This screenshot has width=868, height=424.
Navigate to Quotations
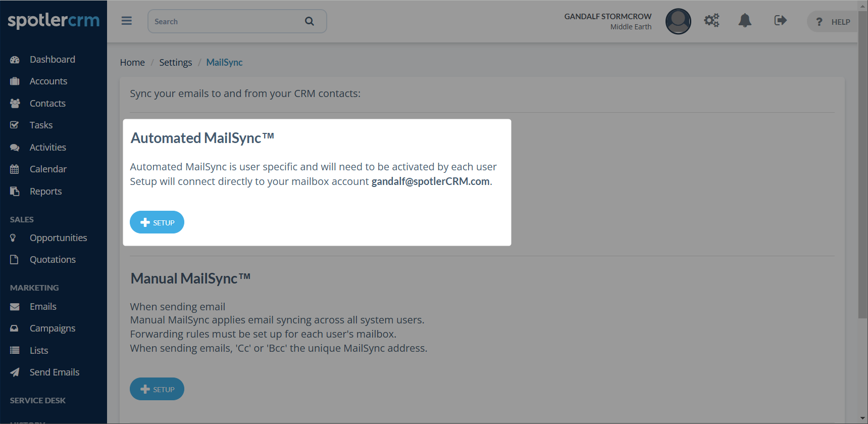[x=53, y=260]
